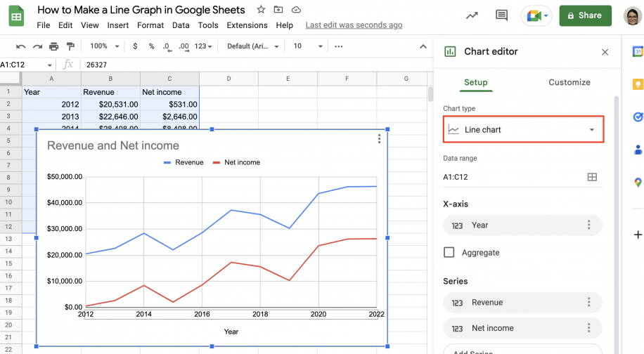Click the A1:C12 data range field
This screenshot has height=354, width=644.
[x=522, y=177]
